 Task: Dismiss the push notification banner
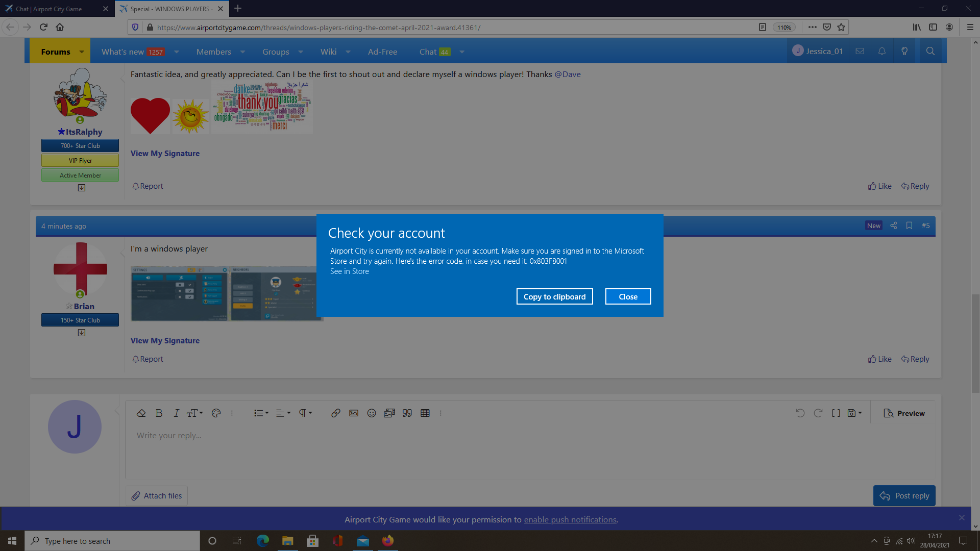(x=962, y=518)
